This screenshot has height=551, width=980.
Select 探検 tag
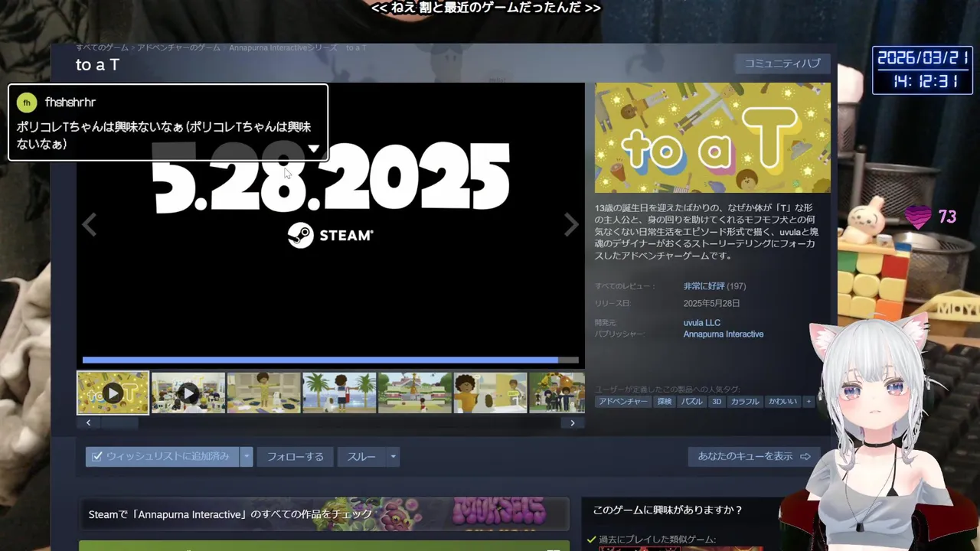664,402
